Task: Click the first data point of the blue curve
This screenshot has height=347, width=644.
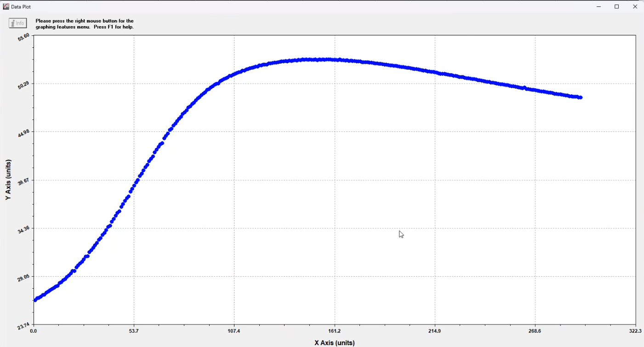Action: [35, 300]
